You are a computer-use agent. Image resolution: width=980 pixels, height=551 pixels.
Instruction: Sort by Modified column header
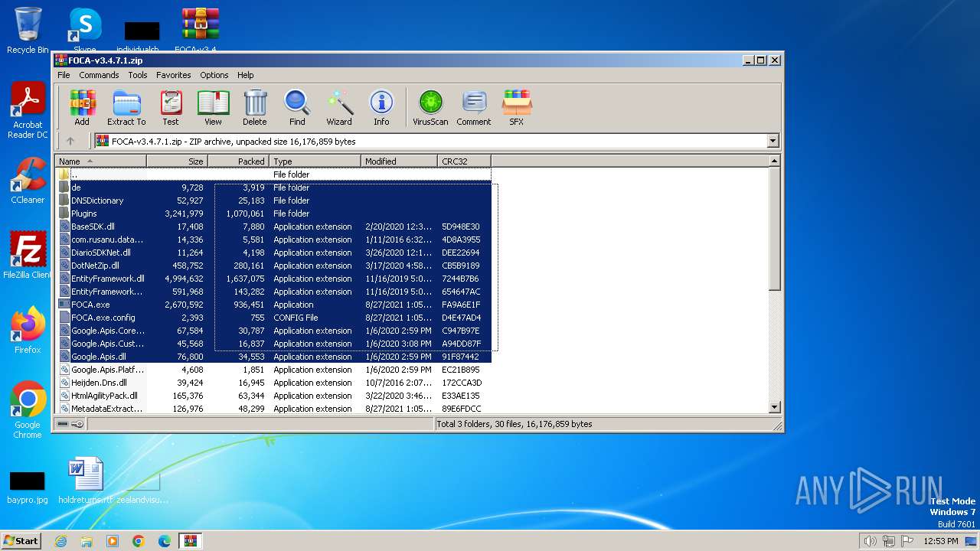coord(399,161)
